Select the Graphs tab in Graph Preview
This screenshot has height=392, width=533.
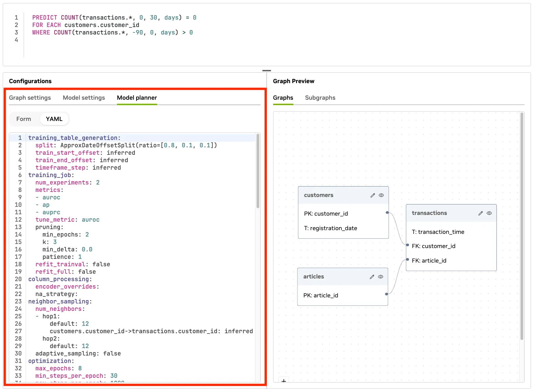coord(283,98)
